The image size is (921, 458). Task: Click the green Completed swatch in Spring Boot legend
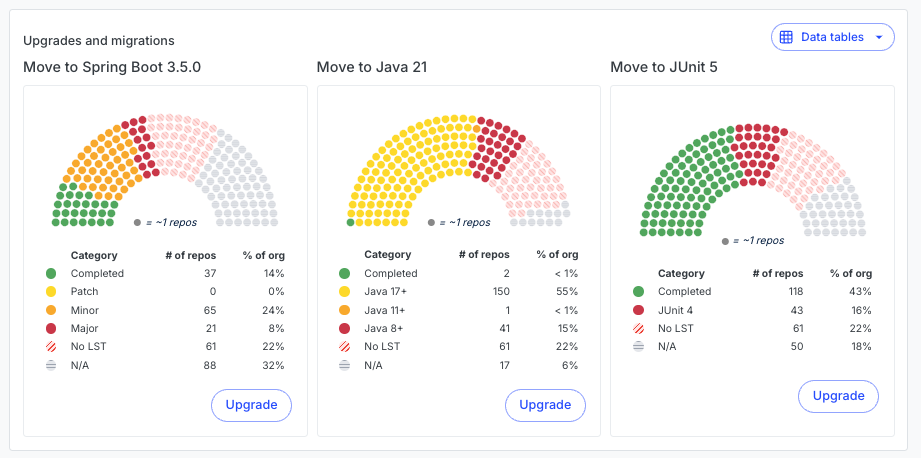tap(51, 274)
